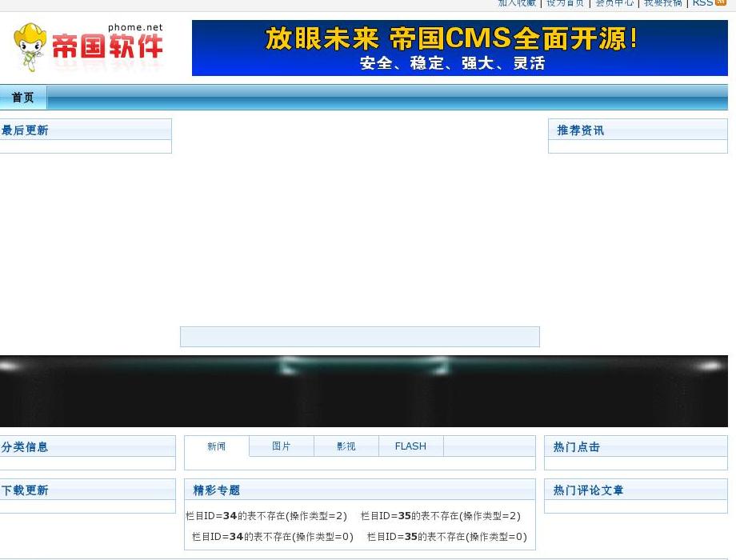Viewport: 736px width, 560px height.
Task: Open the 帝国CMS全面开源 banner ad
Action: coord(459,48)
